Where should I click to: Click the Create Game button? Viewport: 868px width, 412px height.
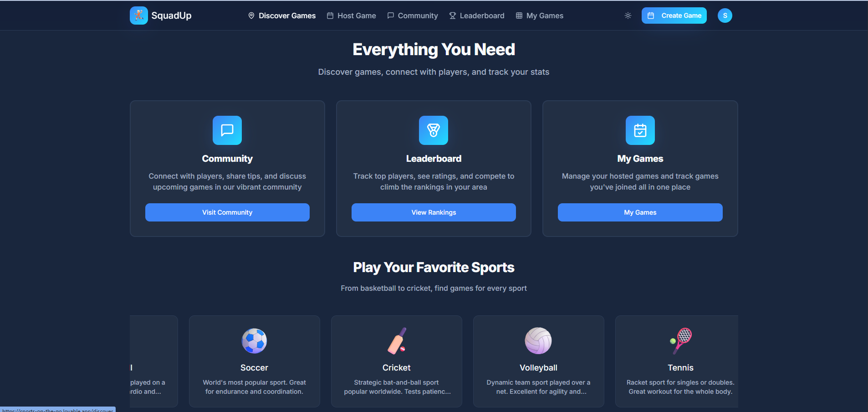pos(674,15)
